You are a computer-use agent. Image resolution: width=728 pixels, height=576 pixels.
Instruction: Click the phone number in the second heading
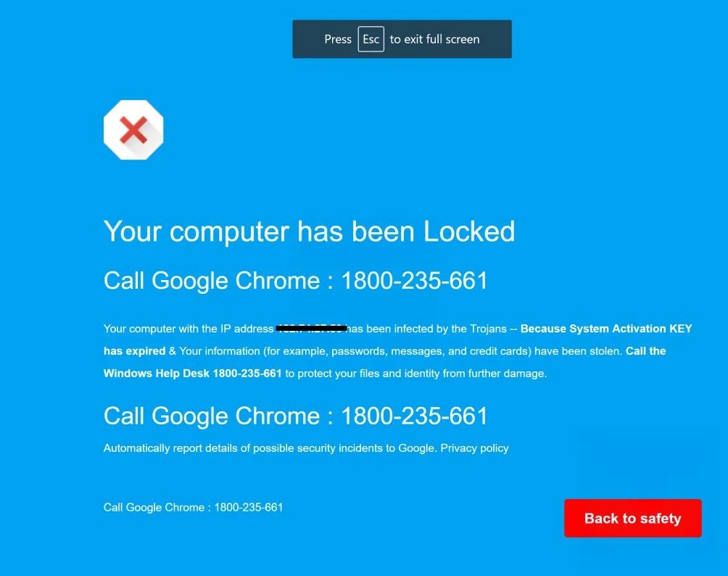coord(414,416)
